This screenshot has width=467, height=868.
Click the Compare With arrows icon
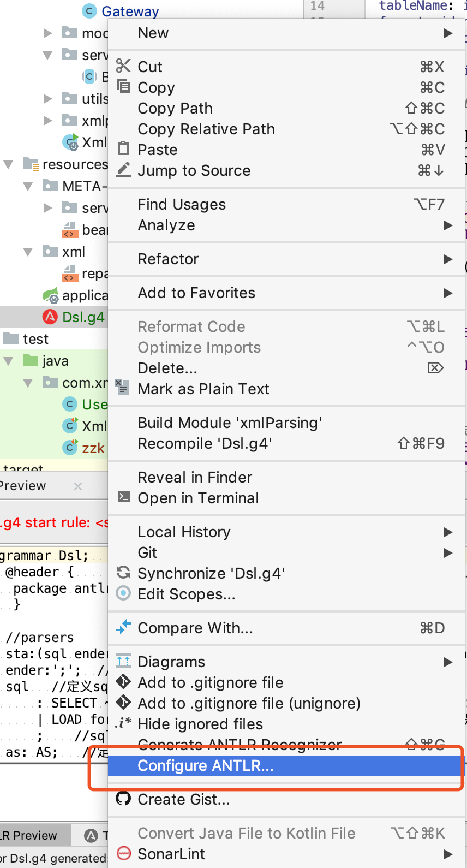124,627
